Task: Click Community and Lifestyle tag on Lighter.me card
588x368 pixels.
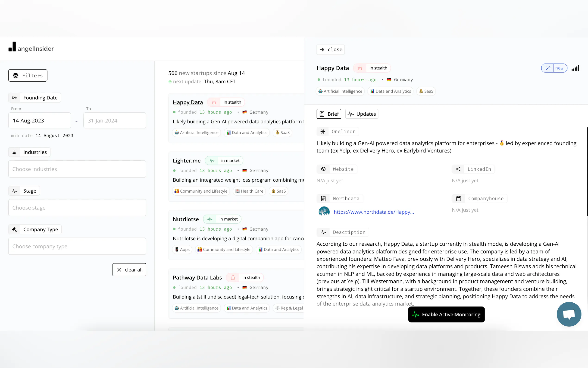Action: click(201, 191)
